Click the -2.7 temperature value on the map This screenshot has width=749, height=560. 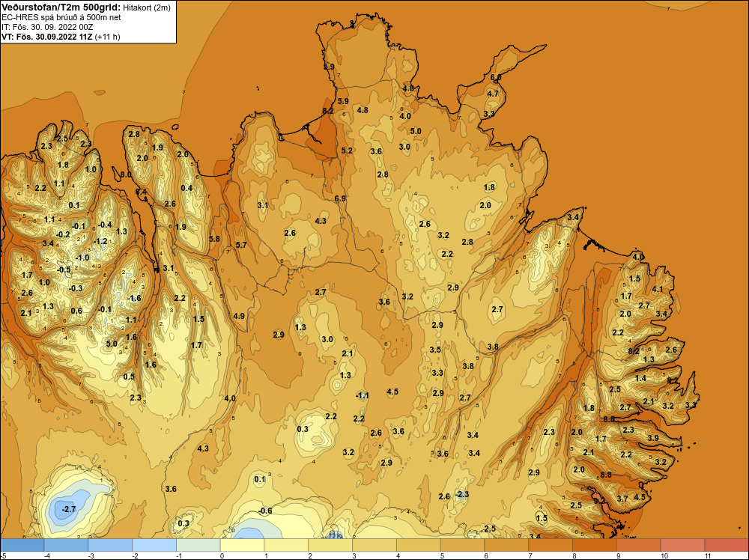69,509
